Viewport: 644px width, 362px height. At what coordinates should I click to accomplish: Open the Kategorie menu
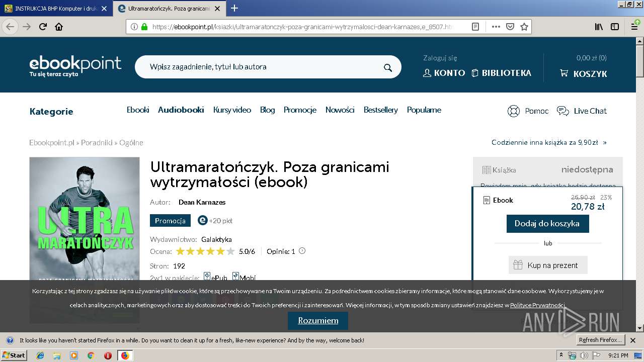click(x=51, y=112)
